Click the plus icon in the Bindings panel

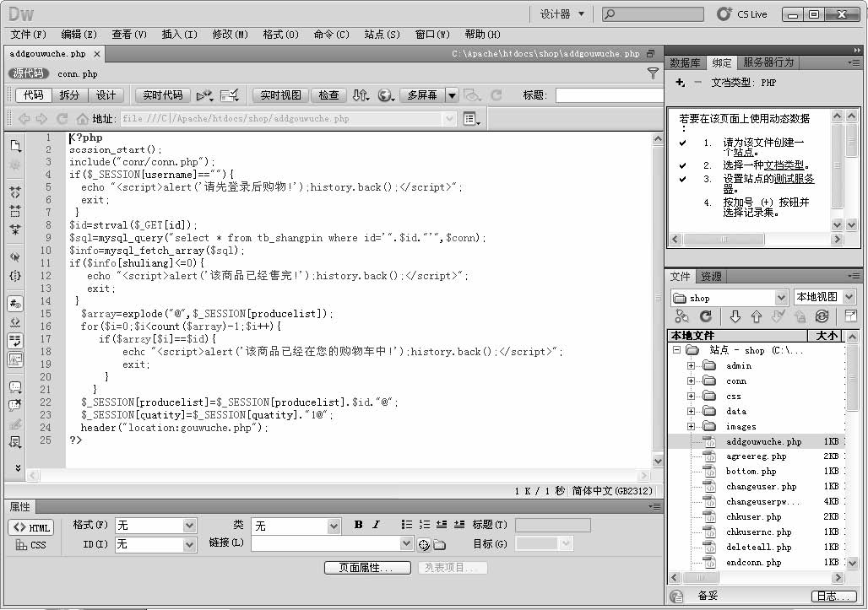[x=681, y=83]
